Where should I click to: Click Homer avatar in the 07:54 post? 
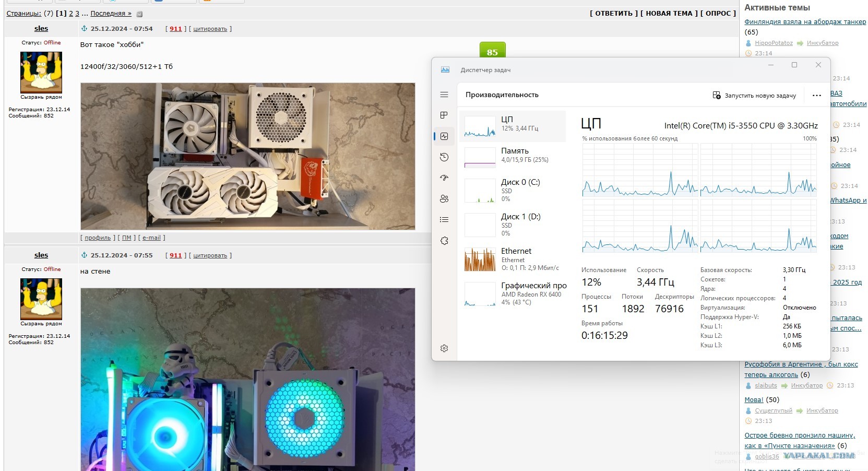tap(41, 72)
